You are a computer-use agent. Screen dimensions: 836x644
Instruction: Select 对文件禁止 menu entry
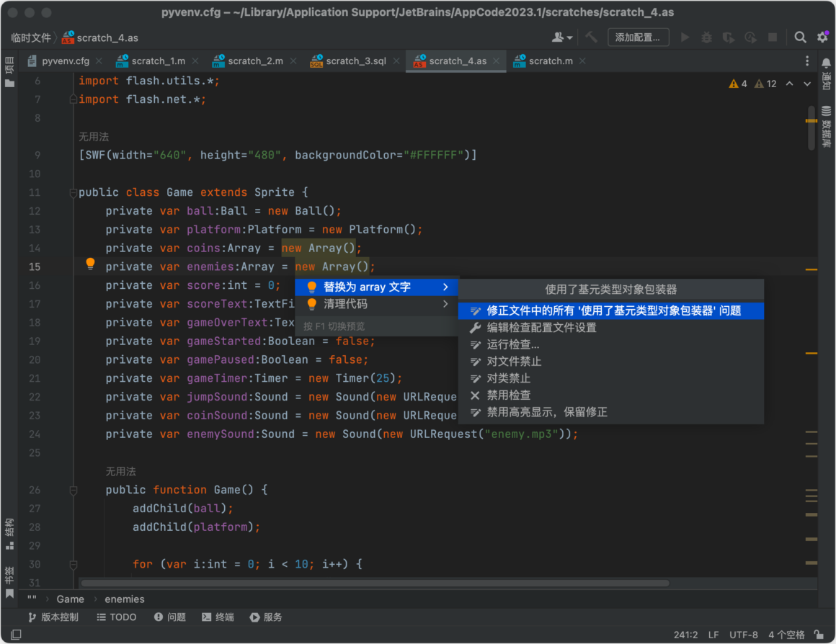pyautogui.click(x=611, y=362)
